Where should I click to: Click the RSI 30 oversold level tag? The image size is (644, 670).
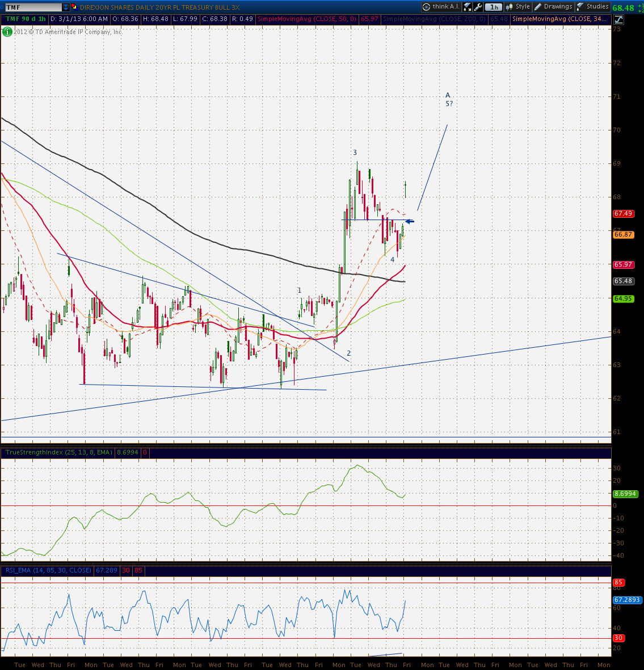pyautogui.click(x=618, y=638)
